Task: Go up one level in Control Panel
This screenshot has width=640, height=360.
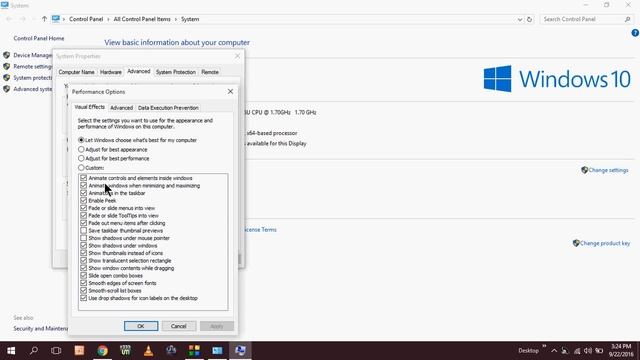Action: pyautogui.click(x=44, y=19)
